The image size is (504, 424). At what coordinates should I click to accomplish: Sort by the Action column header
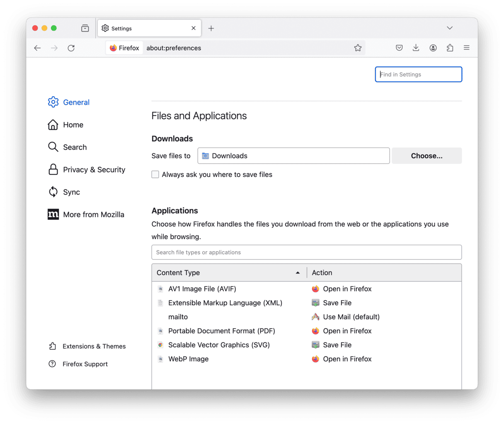(x=384, y=273)
